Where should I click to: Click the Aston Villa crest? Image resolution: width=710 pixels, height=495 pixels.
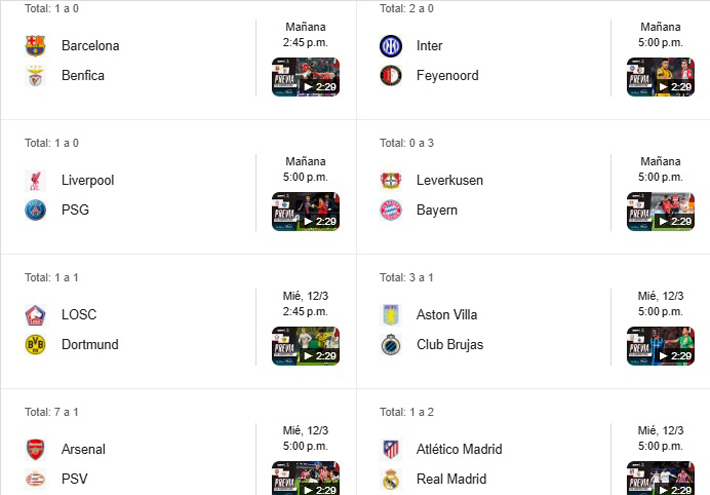[x=391, y=314]
